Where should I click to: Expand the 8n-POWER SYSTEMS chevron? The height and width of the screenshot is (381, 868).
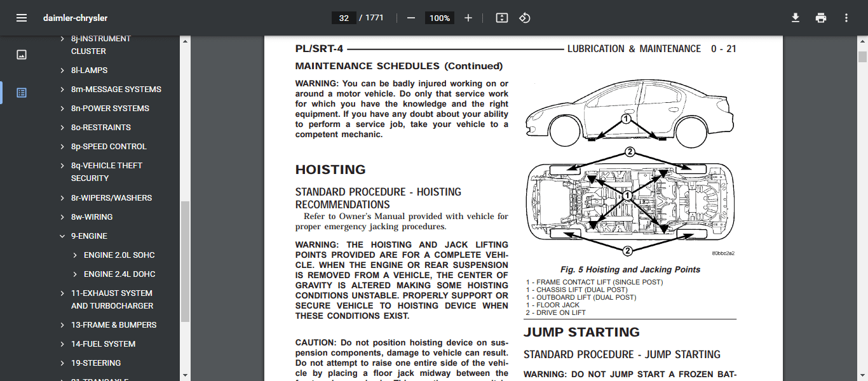click(62, 109)
